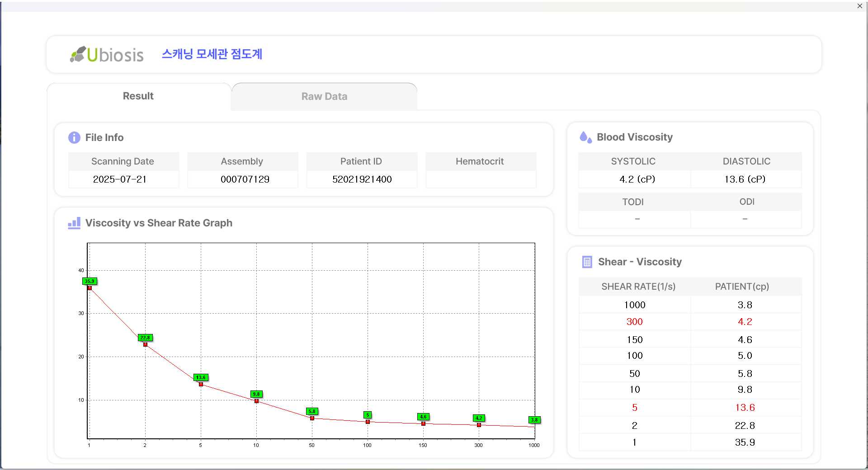Select the red 13.6 viscosity cell
The image size is (868, 470).
[x=745, y=408]
